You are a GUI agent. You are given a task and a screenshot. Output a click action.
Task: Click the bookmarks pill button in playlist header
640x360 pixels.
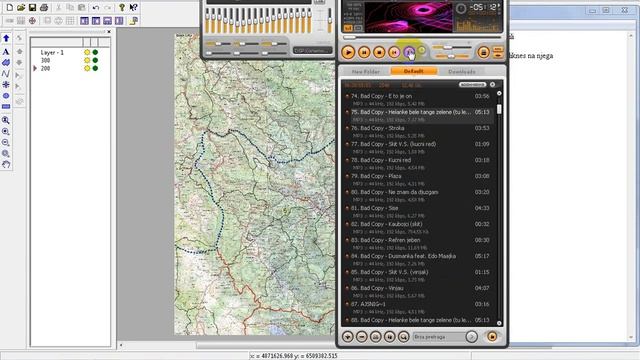[x=473, y=84]
